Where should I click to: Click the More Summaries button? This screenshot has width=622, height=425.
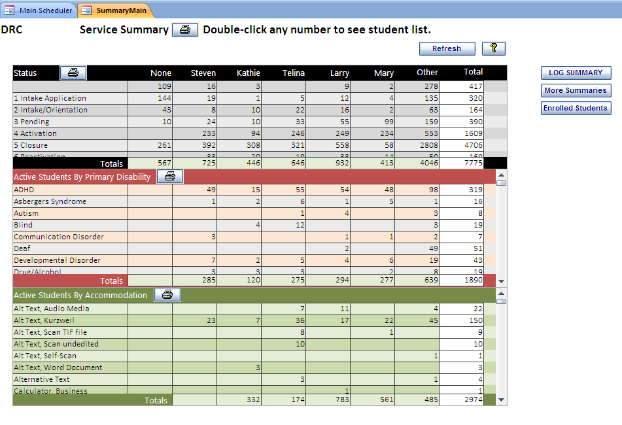point(575,90)
